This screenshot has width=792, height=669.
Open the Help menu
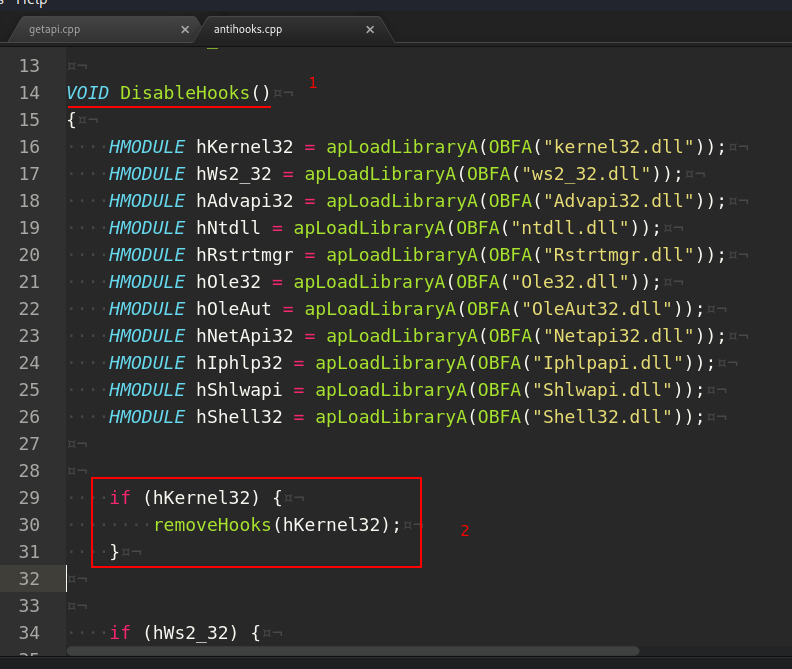click(31, 3)
